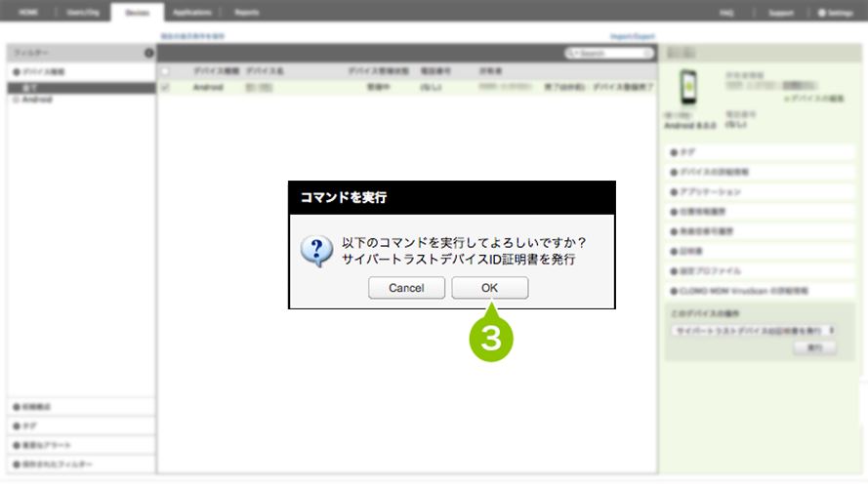Screen dimensions: 868x488
Task: Cancel the command execution dialog
Action: click(406, 288)
